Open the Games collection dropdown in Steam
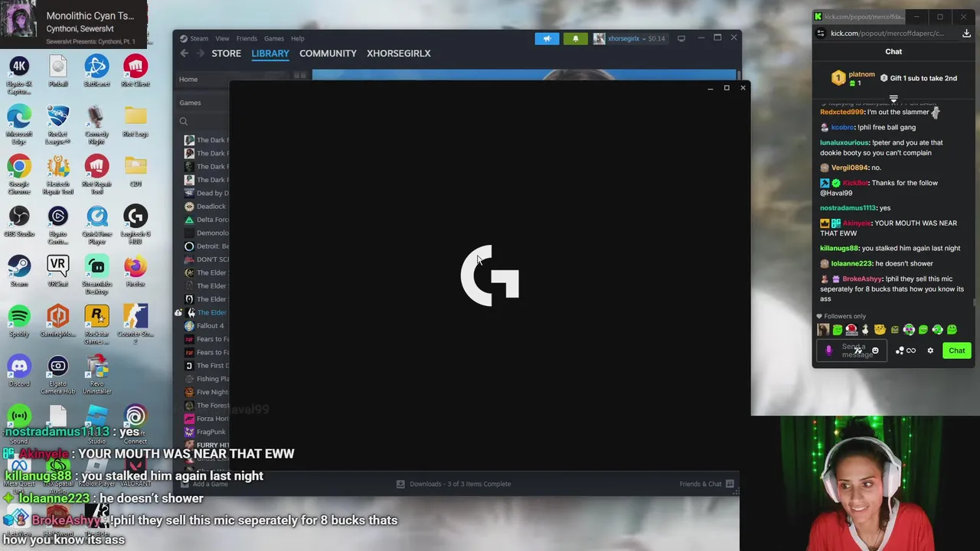Viewport: 980px width, 551px height. point(191,103)
